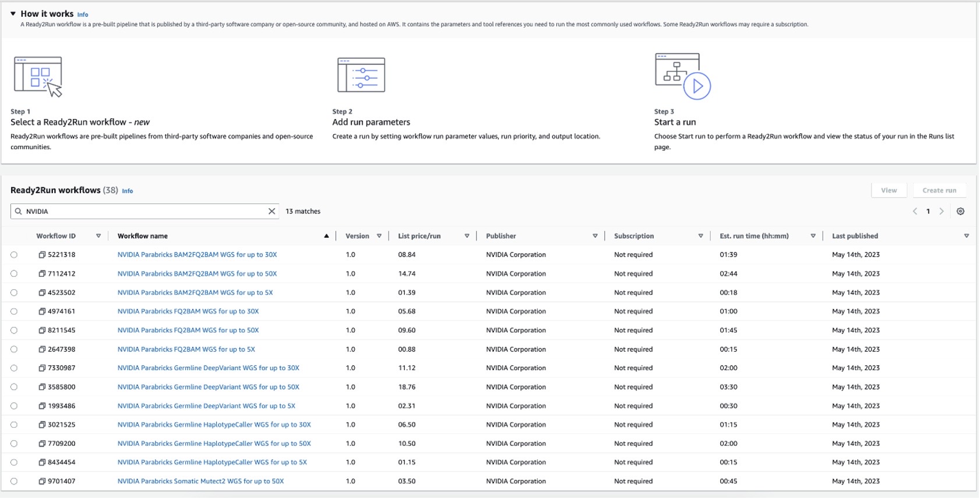
Task: Select radio for HaplotypeCaller WGS 50X workflow
Action: tap(14, 444)
